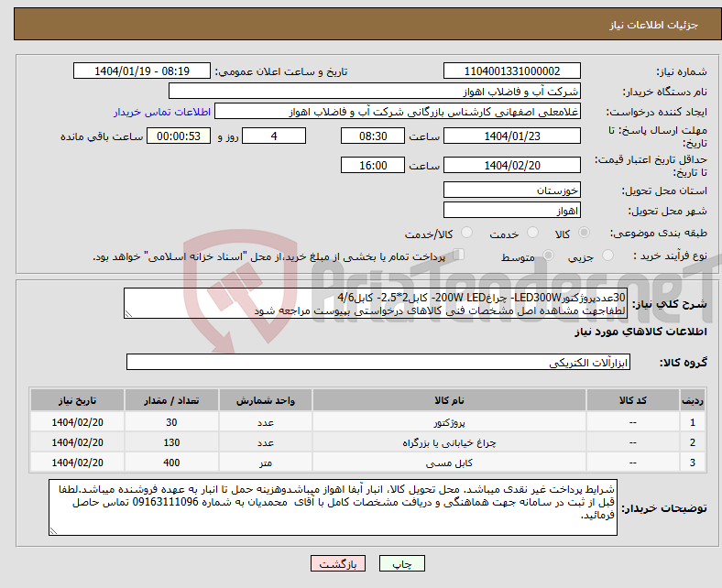
Task: Click the واحد شمارش column header
Action: (265, 400)
